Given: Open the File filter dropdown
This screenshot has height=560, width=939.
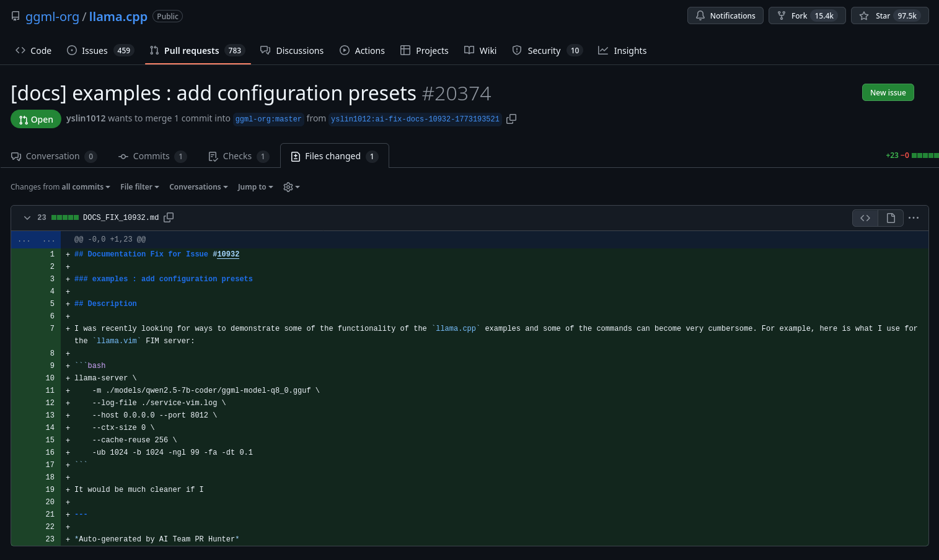Looking at the screenshot, I should (x=139, y=187).
